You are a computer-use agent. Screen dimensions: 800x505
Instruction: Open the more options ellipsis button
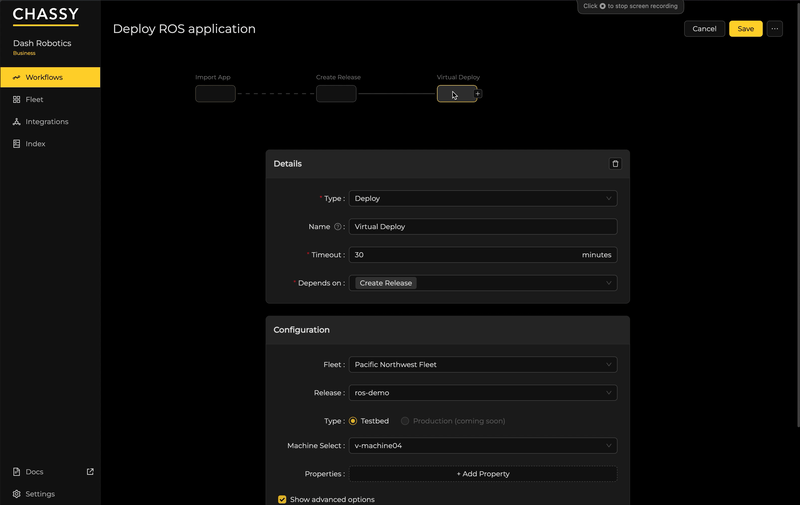(x=774, y=29)
